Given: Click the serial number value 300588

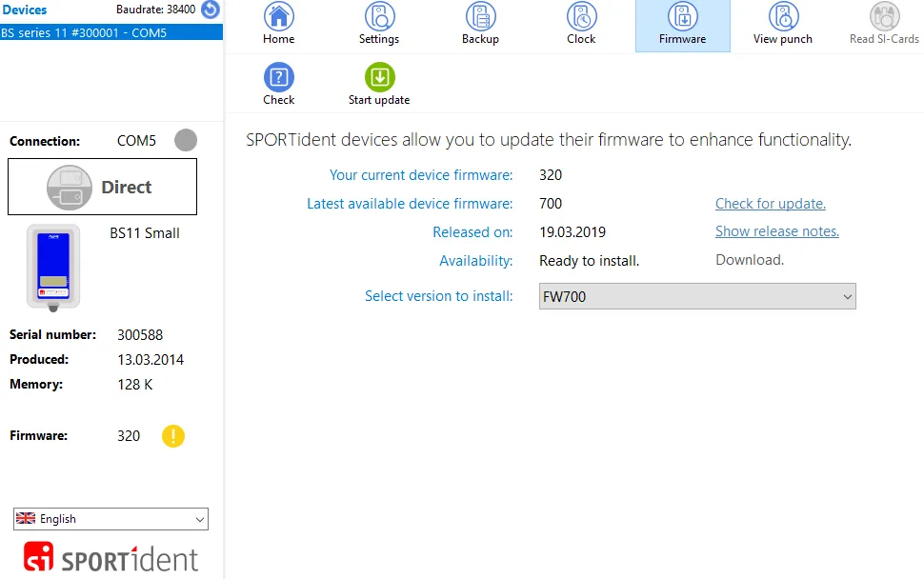Looking at the screenshot, I should click(140, 334).
